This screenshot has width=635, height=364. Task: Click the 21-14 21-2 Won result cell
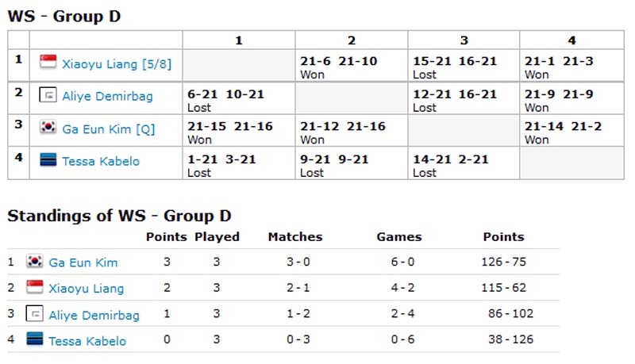tap(571, 131)
